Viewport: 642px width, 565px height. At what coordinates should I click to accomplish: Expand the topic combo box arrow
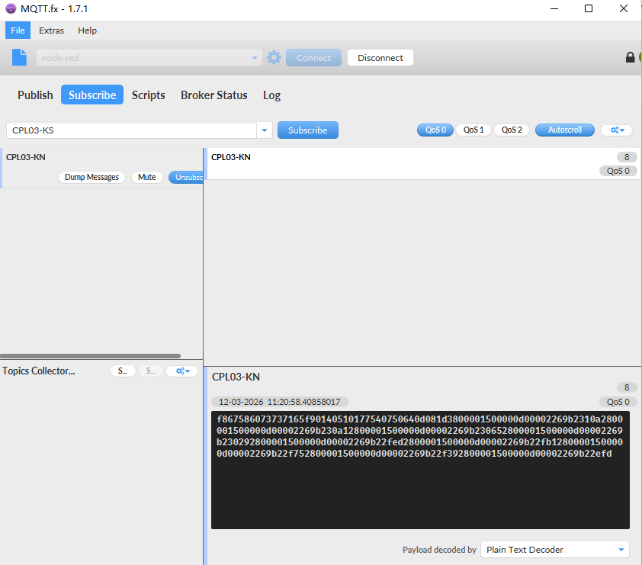tap(264, 130)
